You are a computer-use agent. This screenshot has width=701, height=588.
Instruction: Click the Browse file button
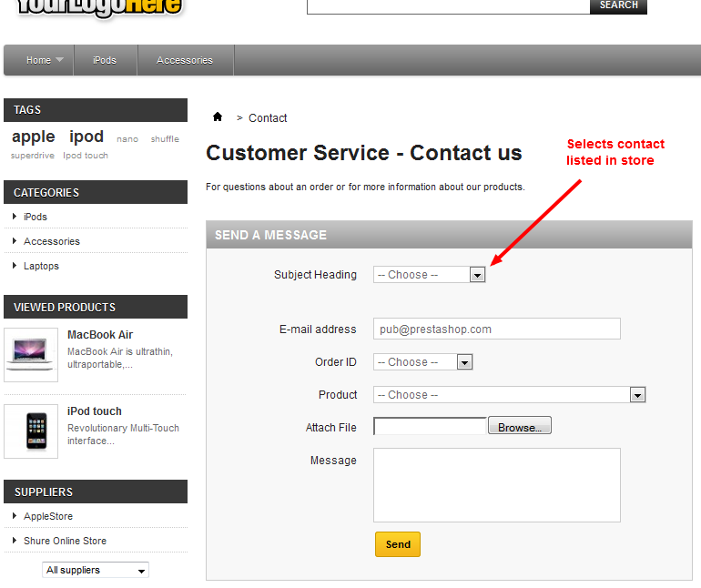tap(519, 427)
